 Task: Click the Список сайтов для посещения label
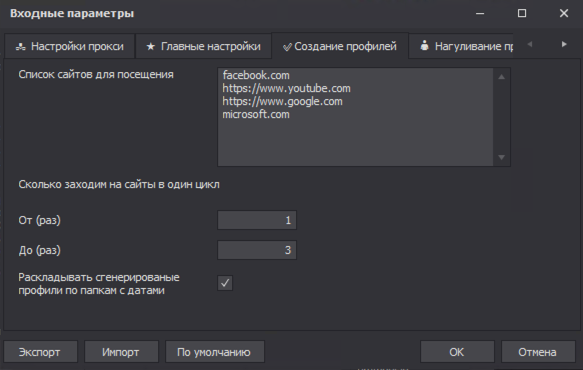click(x=96, y=75)
